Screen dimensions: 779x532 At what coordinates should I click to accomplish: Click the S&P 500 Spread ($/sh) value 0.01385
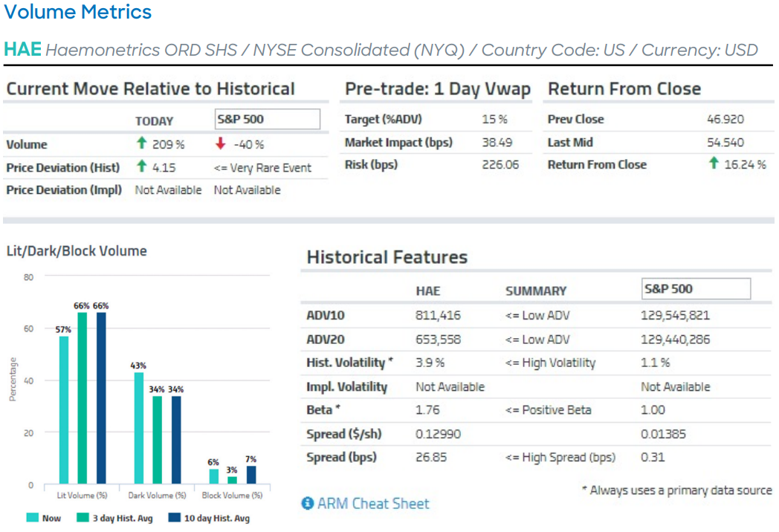pos(663,434)
